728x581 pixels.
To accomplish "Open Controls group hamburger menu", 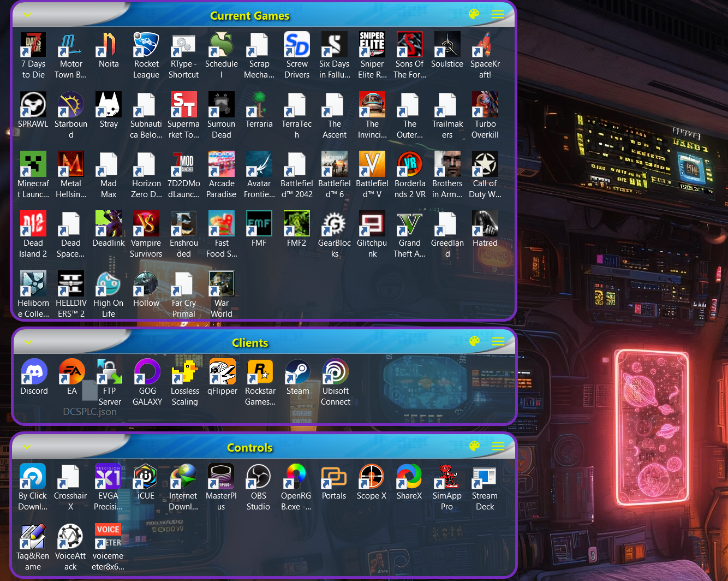I will click(498, 446).
